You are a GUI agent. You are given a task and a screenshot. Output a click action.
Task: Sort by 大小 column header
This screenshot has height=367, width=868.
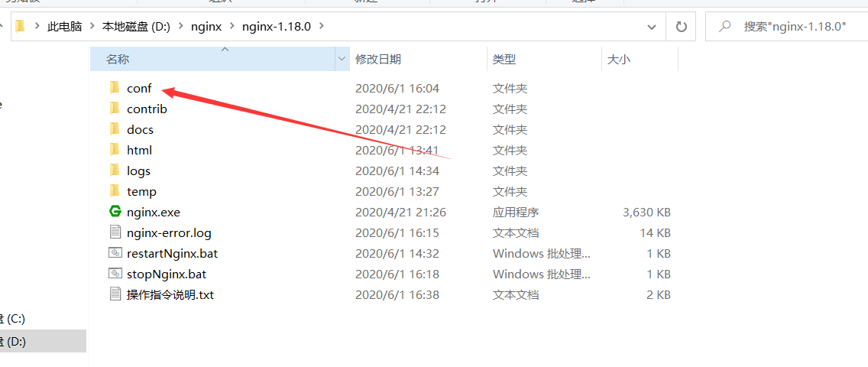point(640,59)
